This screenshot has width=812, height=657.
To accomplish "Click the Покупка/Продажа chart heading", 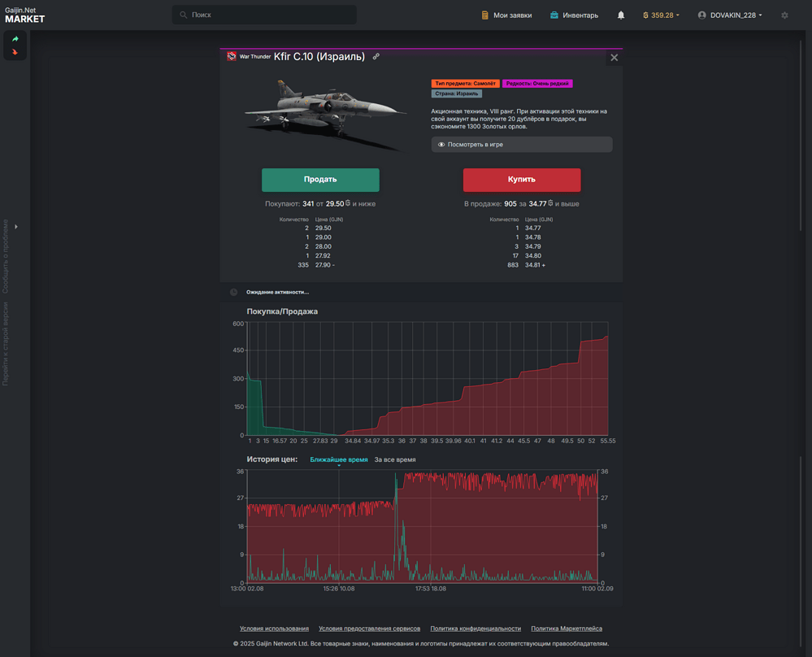I will (x=282, y=311).
